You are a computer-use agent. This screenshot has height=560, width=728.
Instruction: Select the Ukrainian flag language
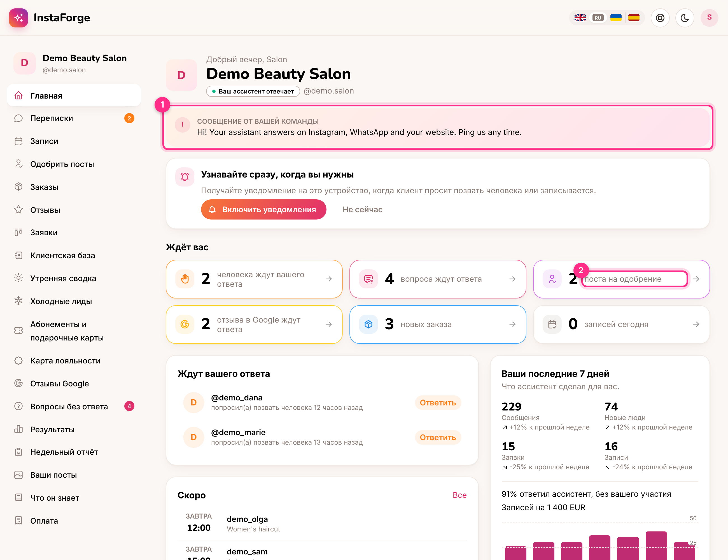pos(616,18)
